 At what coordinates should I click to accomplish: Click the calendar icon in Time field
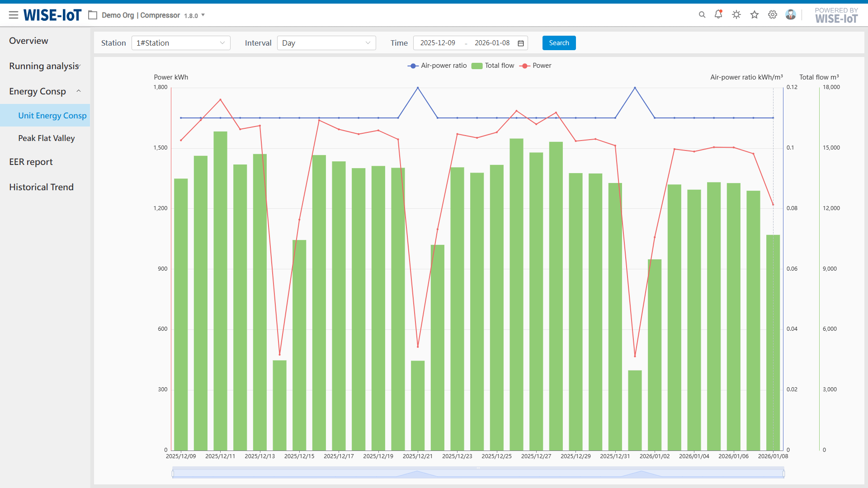[x=521, y=43]
